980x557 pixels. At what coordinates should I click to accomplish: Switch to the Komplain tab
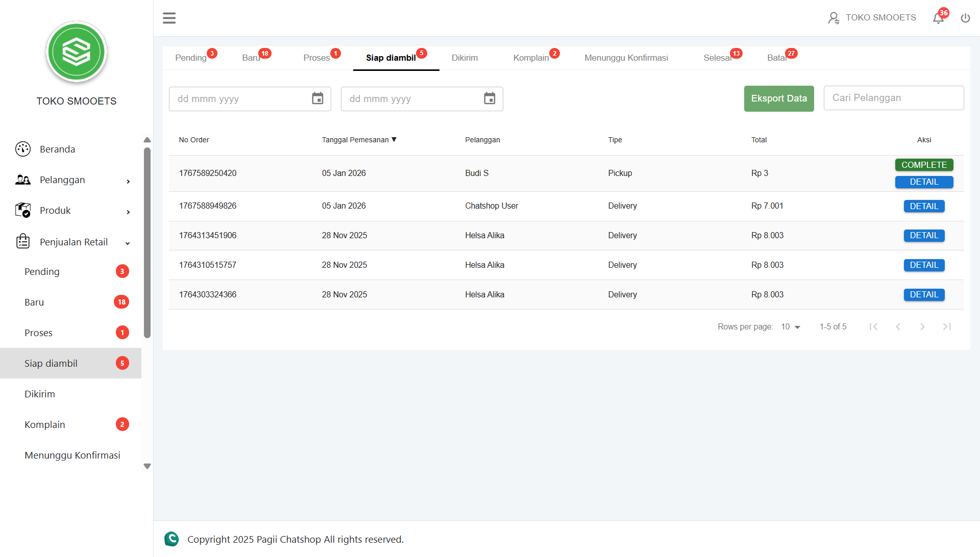(x=531, y=58)
